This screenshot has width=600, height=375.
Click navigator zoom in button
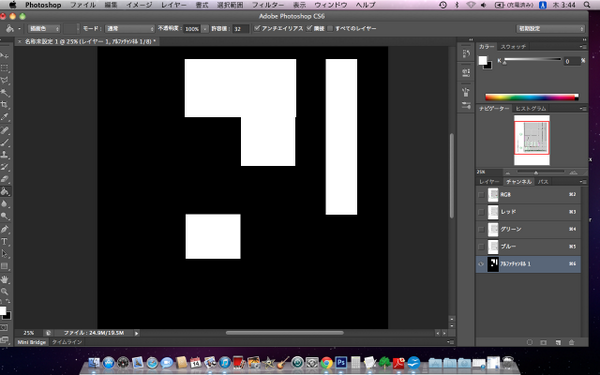click(x=573, y=173)
